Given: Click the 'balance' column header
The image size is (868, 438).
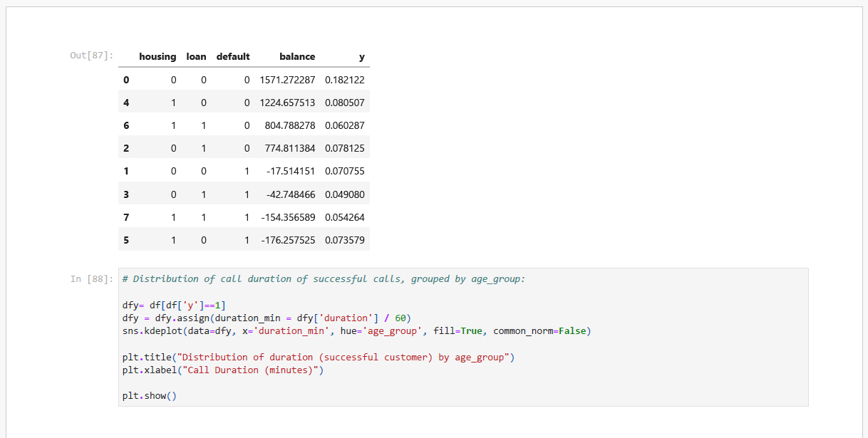Looking at the screenshot, I should tap(297, 56).
